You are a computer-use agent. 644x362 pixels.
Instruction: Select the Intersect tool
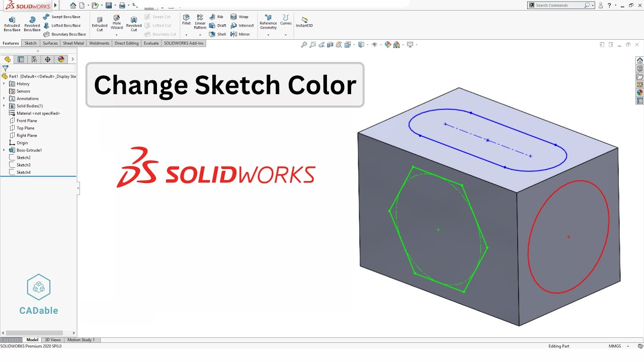242,25
